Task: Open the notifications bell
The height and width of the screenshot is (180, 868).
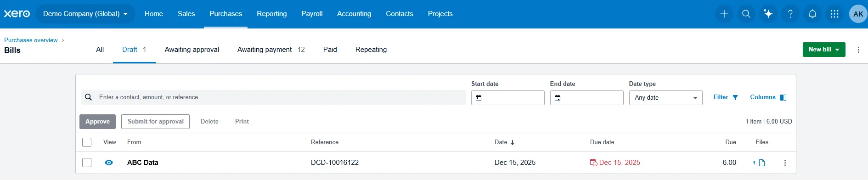Action: coord(812,14)
